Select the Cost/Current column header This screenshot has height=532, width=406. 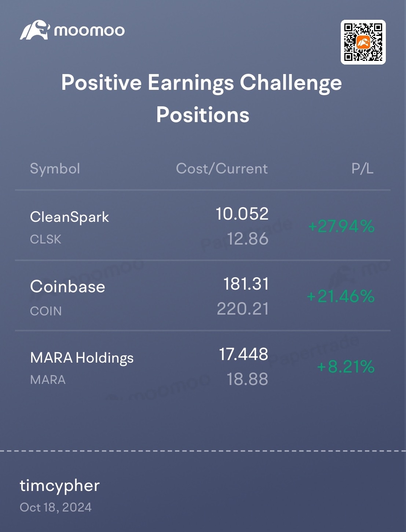222,169
